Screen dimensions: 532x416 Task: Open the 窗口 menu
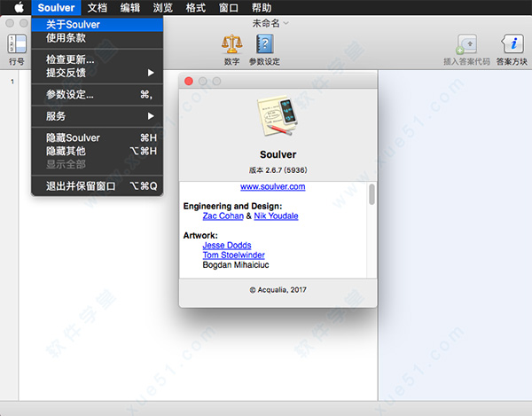[x=229, y=7]
